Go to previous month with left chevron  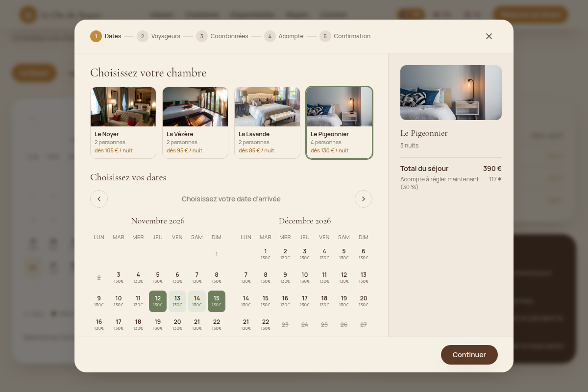(x=99, y=199)
